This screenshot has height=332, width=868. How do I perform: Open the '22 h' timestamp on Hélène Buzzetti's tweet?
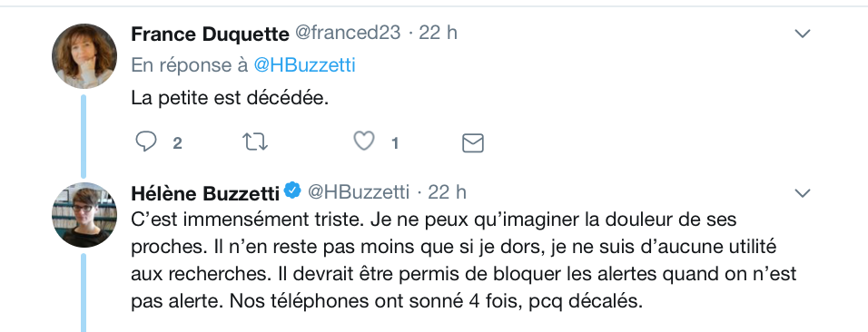448,192
